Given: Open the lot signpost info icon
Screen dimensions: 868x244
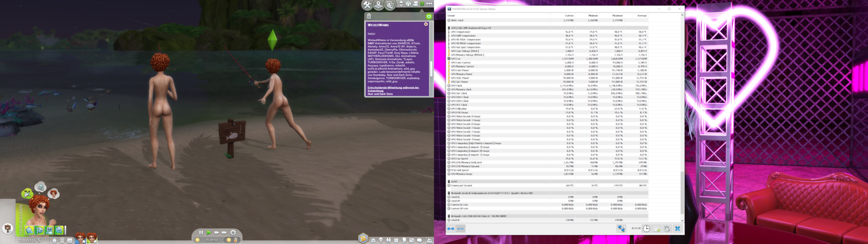Looking at the screenshot, I should (8, 228).
